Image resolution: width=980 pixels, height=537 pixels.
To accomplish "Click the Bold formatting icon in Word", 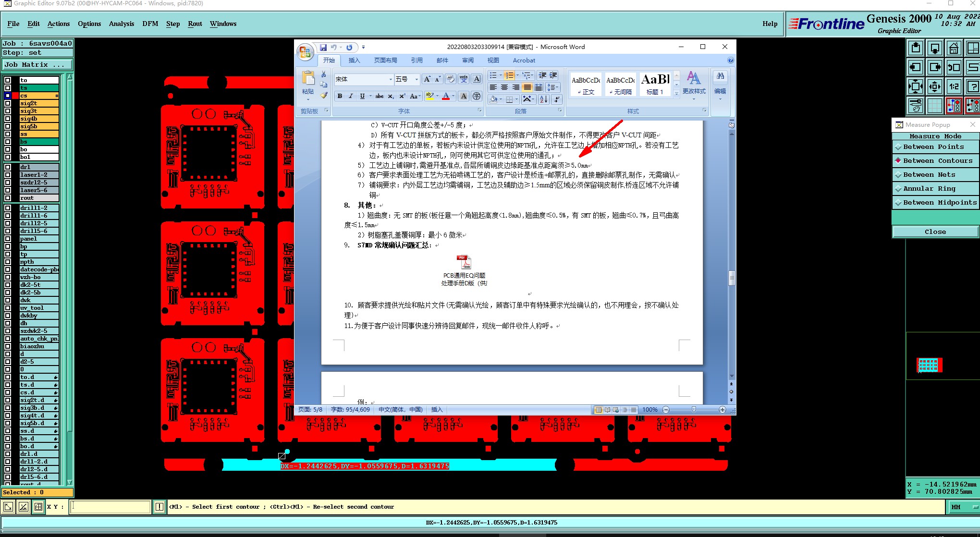I will [x=340, y=96].
